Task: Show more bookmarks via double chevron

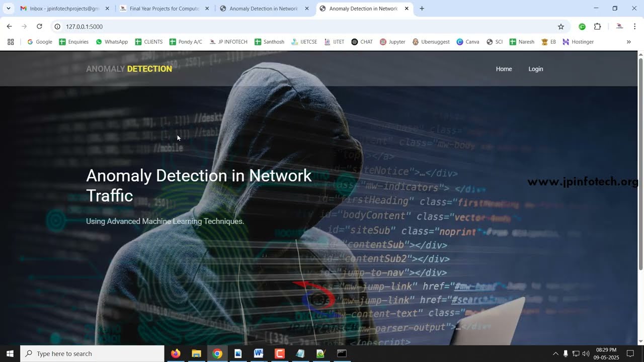Action: [628, 42]
